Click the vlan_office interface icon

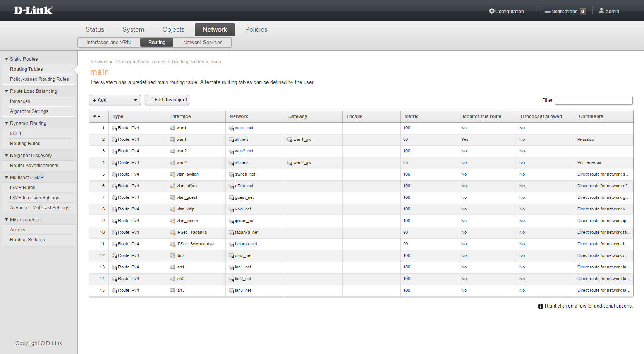[x=173, y=186]
